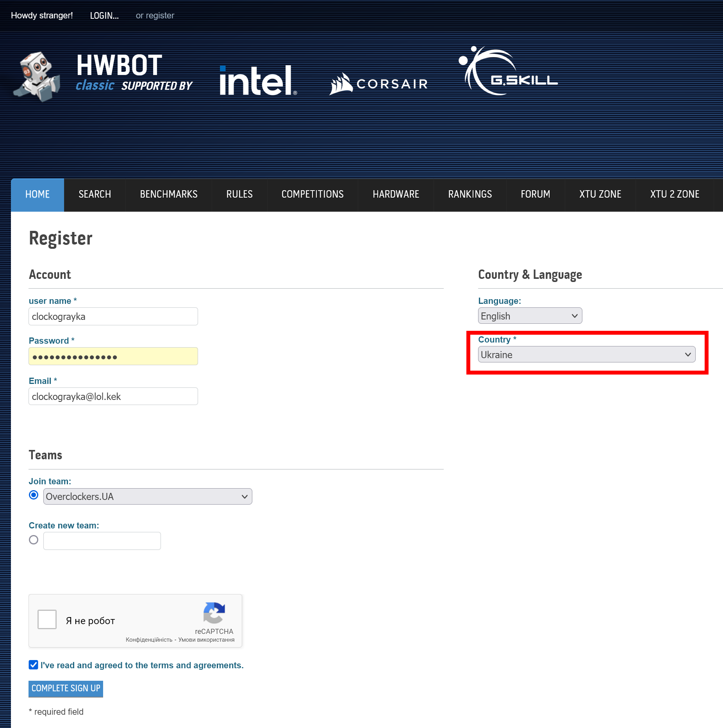Image resolution: width=723 pixels, height=728 pixels.
Task: Click the reCAPTCHA logo icon
Action: pyautogui.click(x=214, y=612)
